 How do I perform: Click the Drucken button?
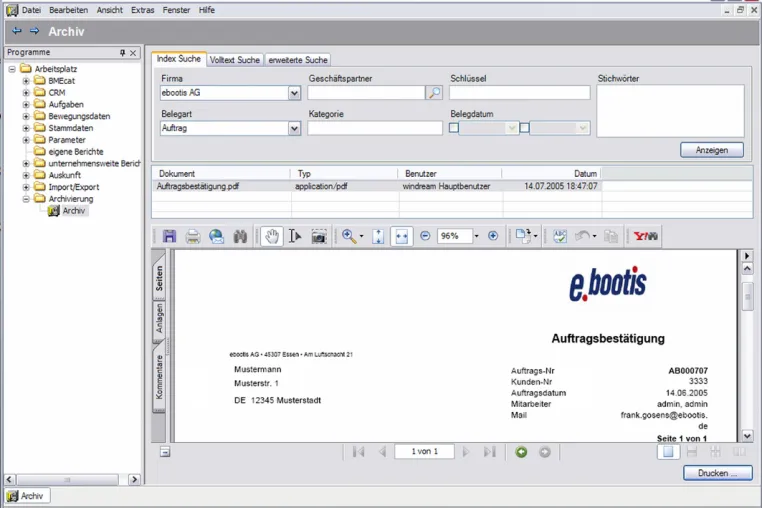(718, 473)
